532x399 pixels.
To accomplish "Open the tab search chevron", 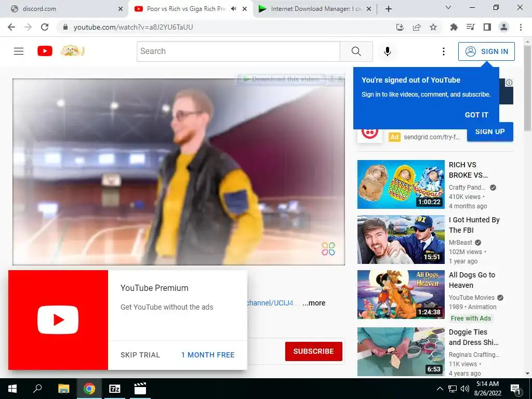I will [x=448, y=7].
